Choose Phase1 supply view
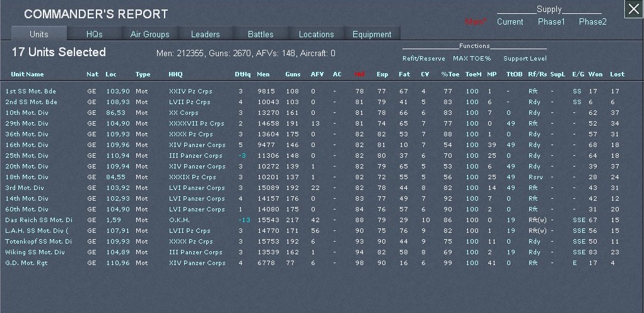 tap(551, 22)
